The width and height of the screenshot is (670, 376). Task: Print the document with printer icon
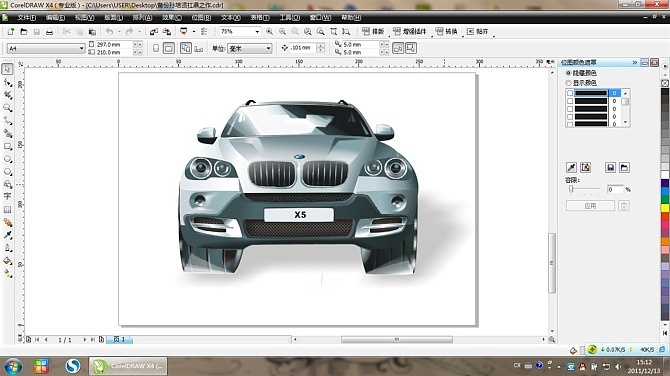point(50,32)
